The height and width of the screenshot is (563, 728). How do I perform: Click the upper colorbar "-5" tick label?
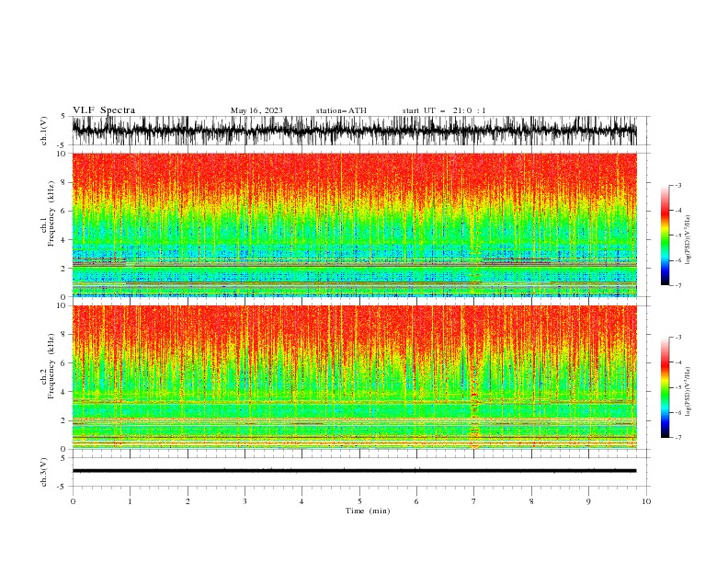click(677, 236)
